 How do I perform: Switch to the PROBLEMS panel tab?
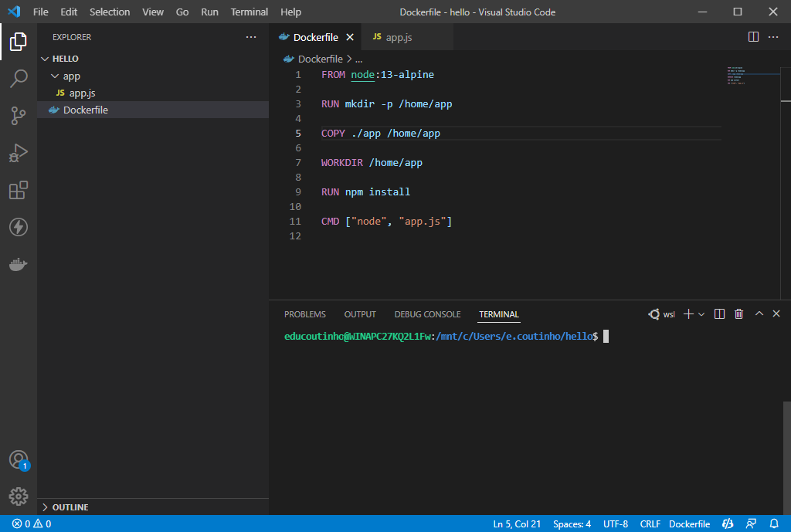coord(304,314)
